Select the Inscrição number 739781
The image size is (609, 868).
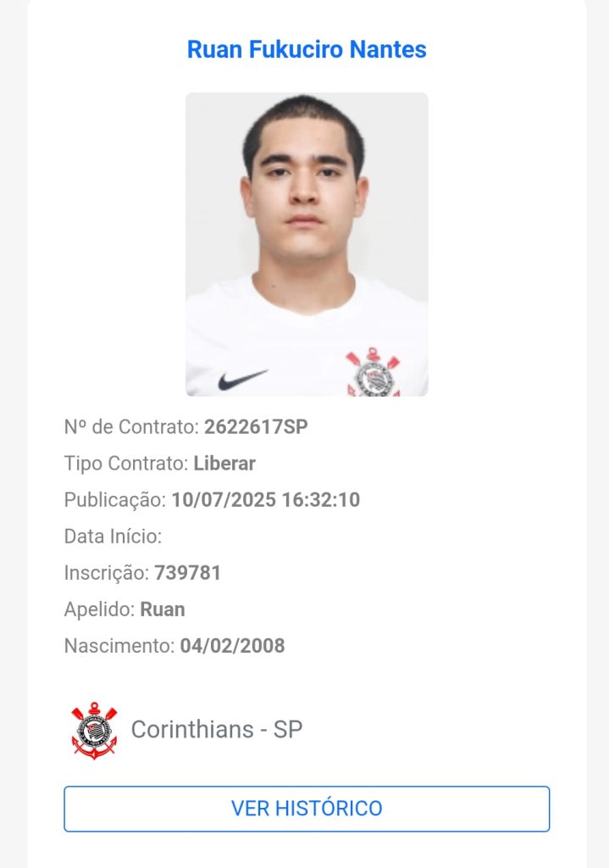[187, 573]
